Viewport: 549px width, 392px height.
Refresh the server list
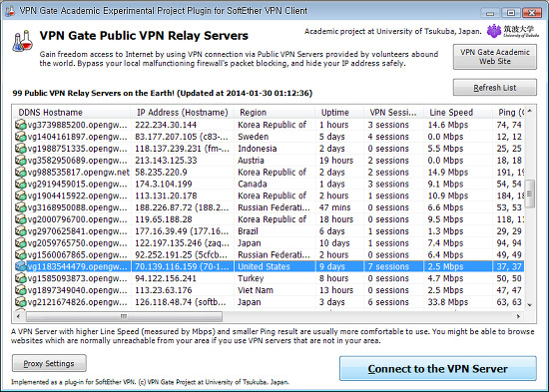495,88
